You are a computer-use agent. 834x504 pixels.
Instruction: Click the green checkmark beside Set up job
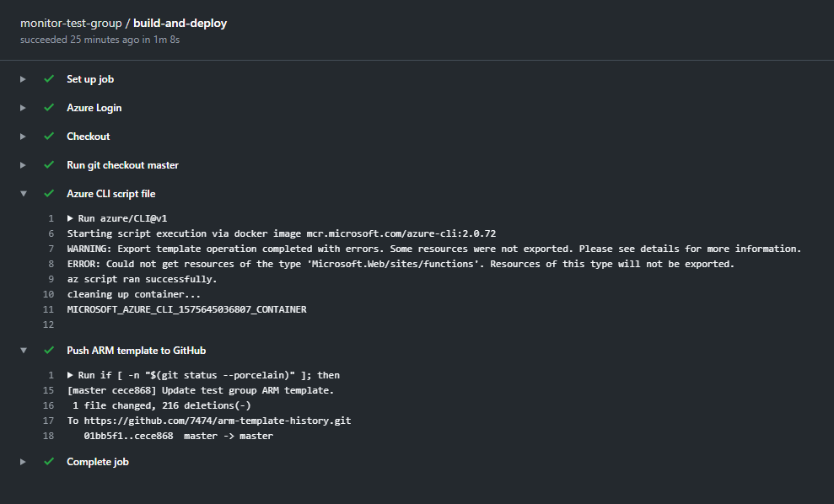[49, 79]
